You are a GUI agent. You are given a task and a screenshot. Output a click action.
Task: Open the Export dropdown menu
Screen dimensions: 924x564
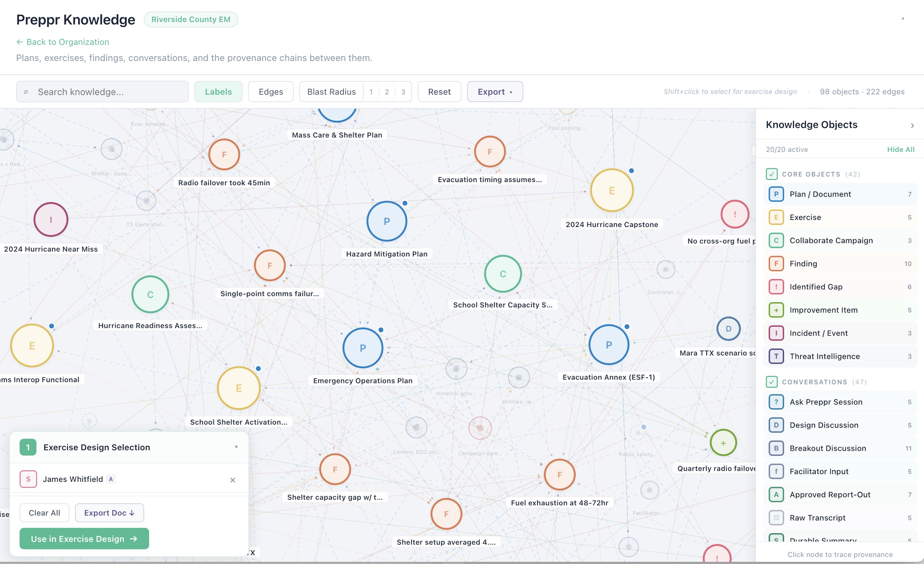[x=495, y=92]
